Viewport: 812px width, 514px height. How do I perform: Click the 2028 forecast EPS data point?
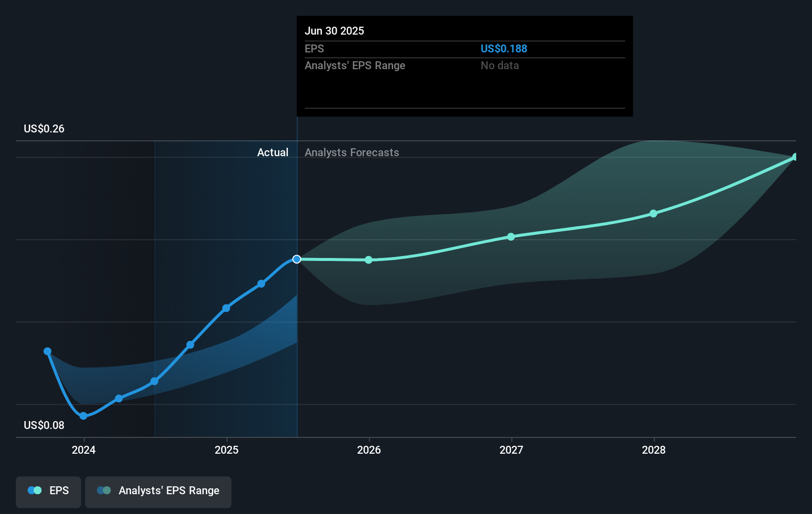pos(653,214)
